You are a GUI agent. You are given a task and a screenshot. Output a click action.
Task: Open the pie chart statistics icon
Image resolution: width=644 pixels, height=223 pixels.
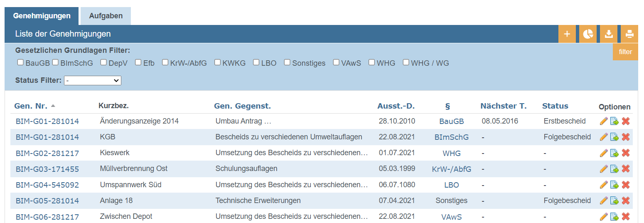(588, 34)
